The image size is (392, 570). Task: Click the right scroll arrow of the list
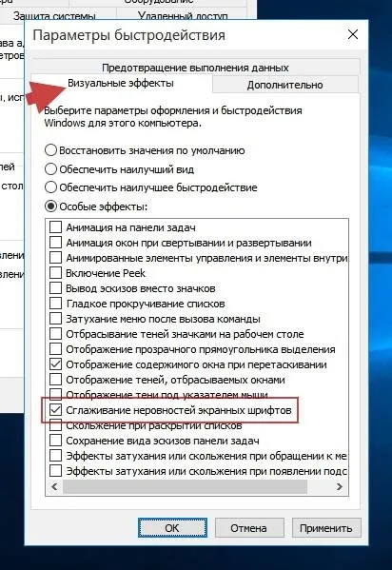[x=340, y=486]
